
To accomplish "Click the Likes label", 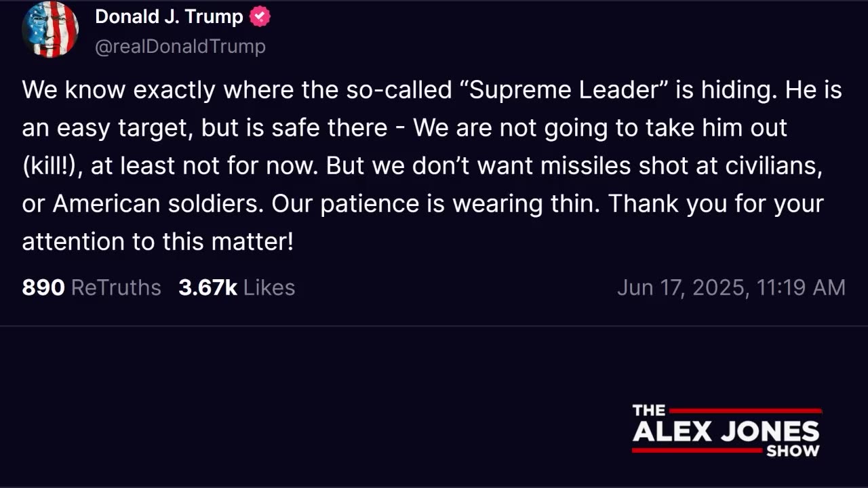I will tap(269, 287).
